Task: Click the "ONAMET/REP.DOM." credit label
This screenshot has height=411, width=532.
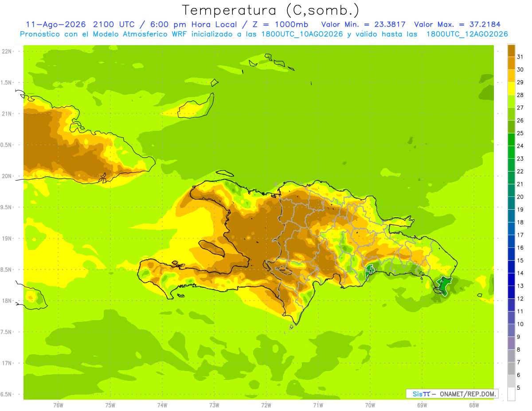Action: point(468,394)
